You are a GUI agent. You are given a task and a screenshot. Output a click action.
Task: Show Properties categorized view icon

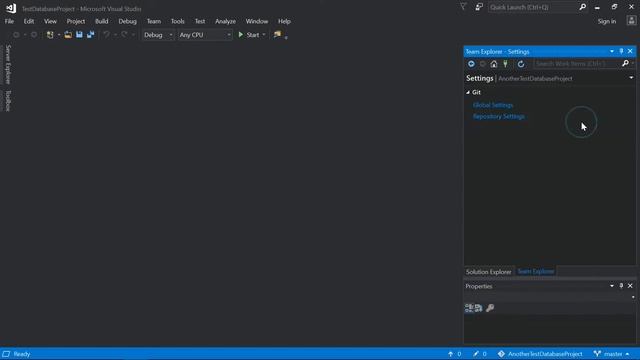pyautogui.click(x=469, y=308)
